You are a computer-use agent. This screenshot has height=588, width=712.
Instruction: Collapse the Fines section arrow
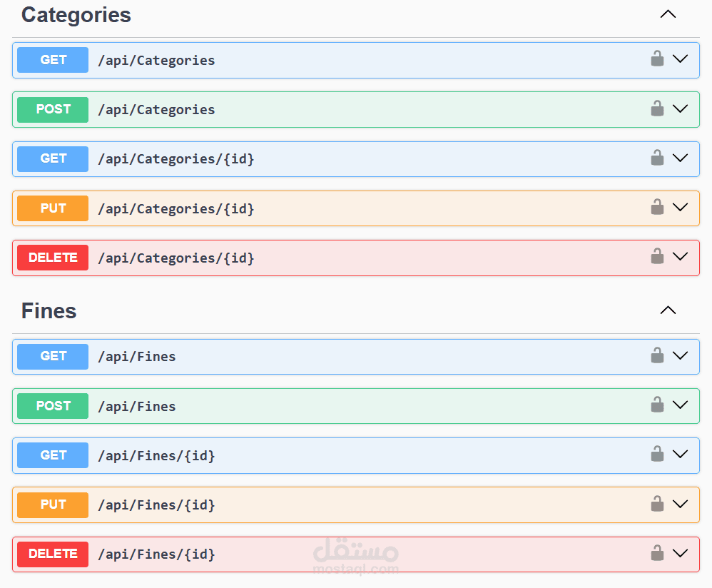click(668, 310)
